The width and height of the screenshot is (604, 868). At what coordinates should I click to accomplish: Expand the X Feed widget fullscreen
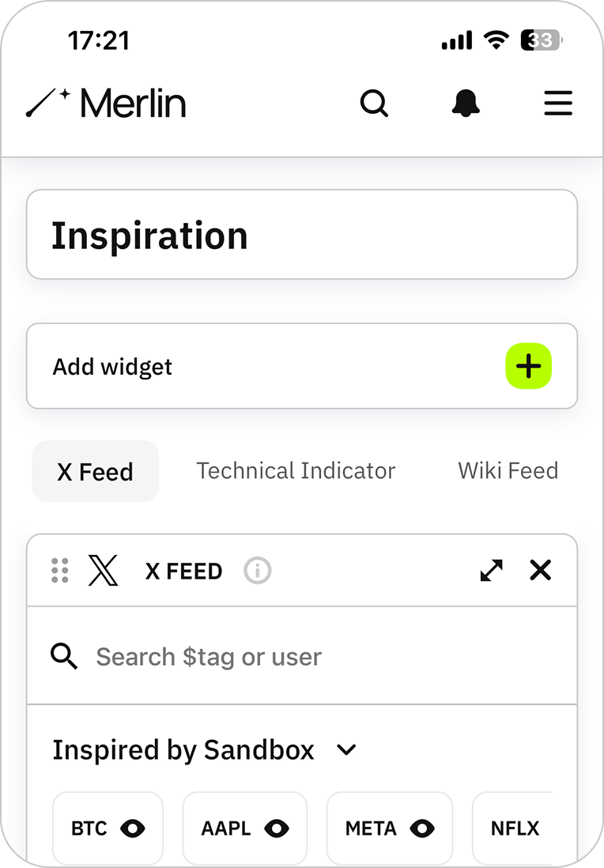click(x=492, y=571)
